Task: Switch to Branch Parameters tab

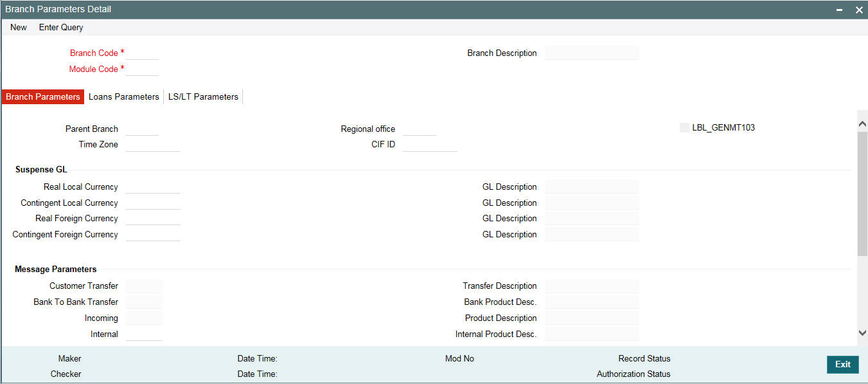Action: point(43,96)
